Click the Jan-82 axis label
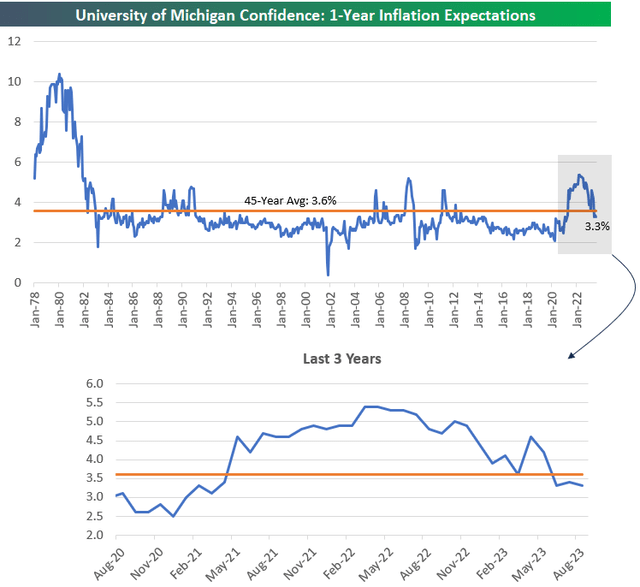Viewport: 640px width, 587px height. point(84,309)
